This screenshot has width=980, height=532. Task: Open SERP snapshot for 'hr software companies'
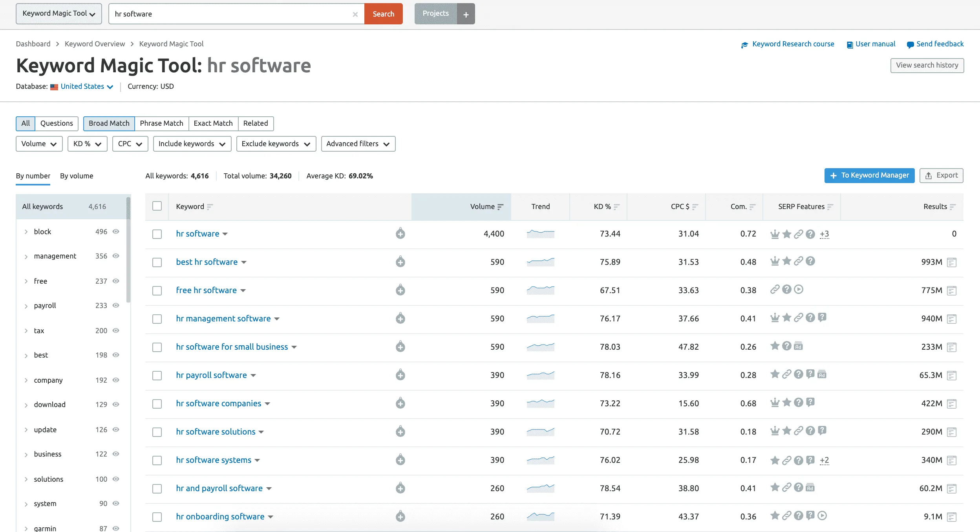(951, 404)
